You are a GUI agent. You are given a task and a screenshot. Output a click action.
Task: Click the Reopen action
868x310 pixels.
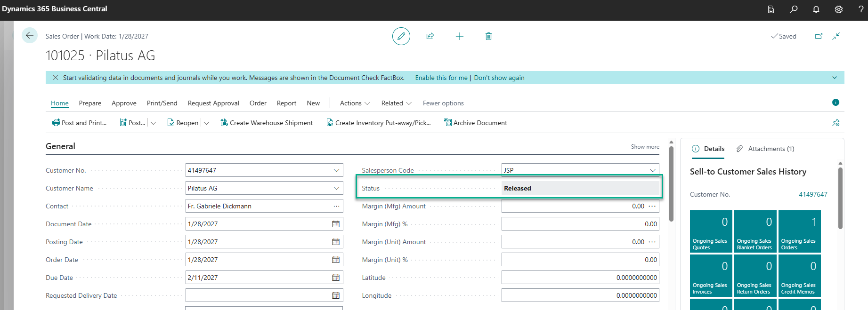pos(183,123)
